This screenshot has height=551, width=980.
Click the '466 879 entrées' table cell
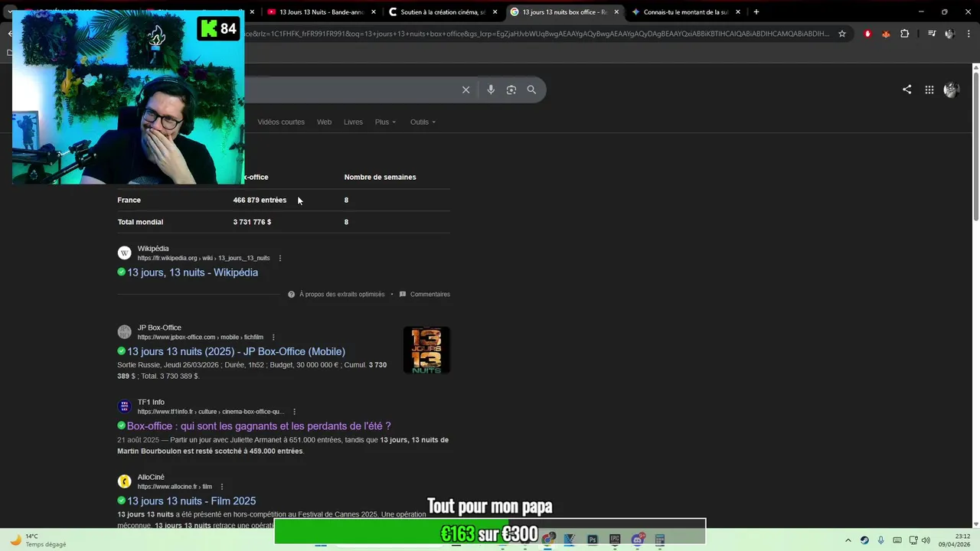(260, 200)
